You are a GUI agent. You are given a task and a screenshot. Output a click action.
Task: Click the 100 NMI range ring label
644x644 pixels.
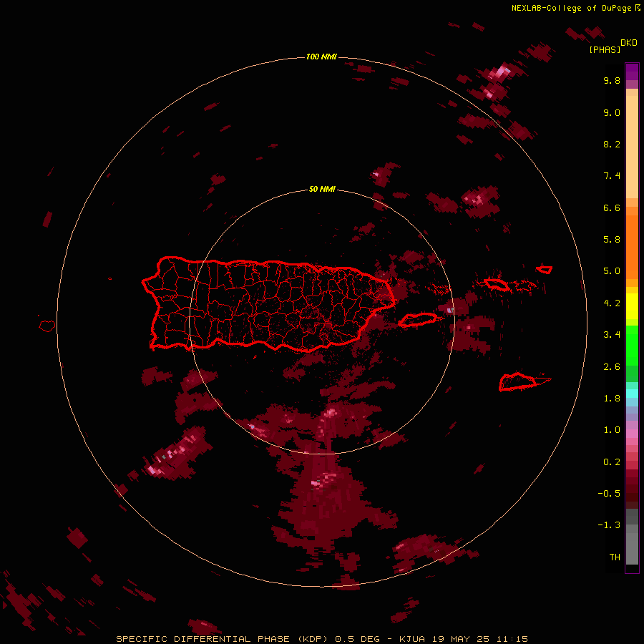(321, 57)
